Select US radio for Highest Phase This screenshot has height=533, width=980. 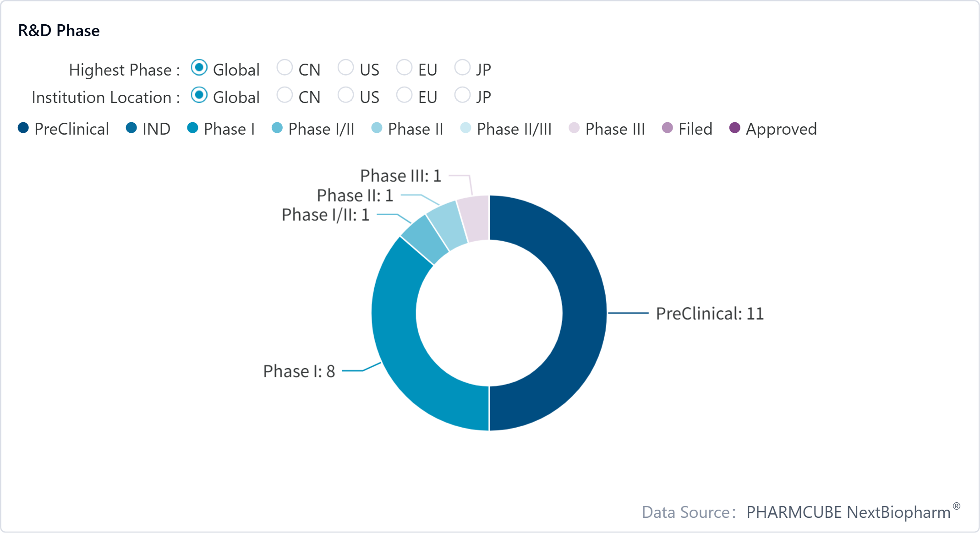tap(345, 68)
